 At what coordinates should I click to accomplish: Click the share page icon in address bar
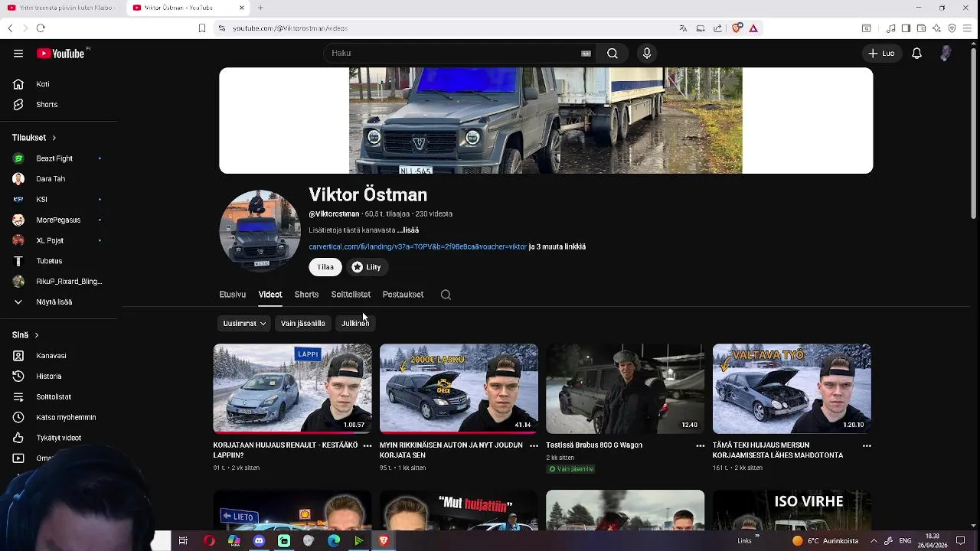[717, 28]
